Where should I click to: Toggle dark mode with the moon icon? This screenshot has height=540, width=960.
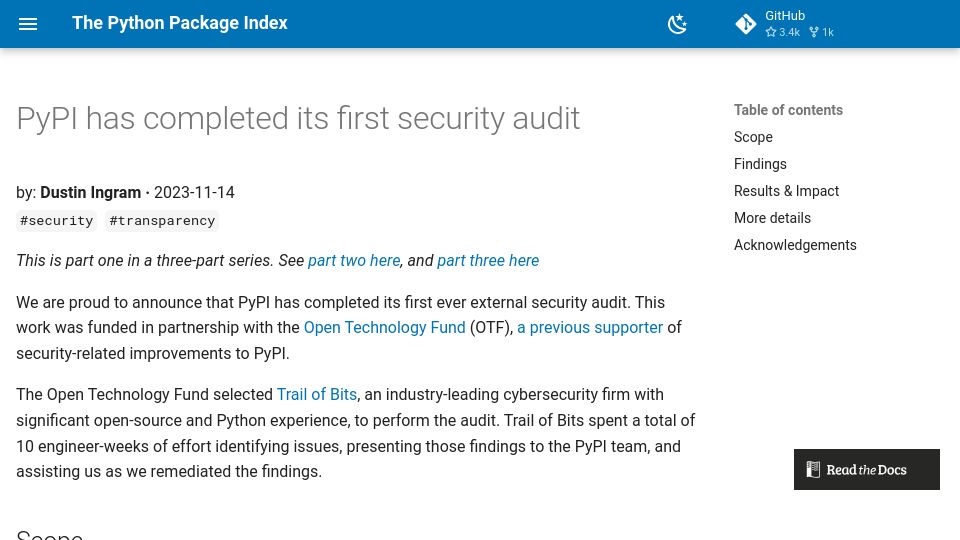(677, 24)
